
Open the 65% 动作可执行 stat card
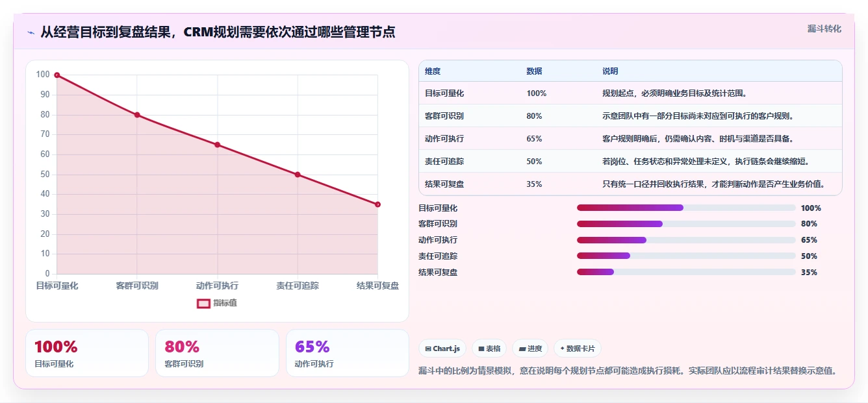[x=348, y=353]
